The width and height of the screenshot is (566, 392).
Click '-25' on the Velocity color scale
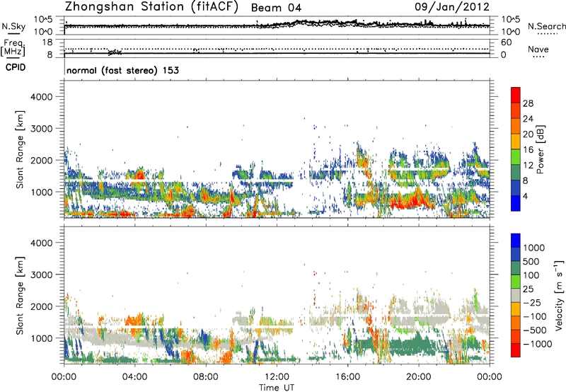[532, 302]
